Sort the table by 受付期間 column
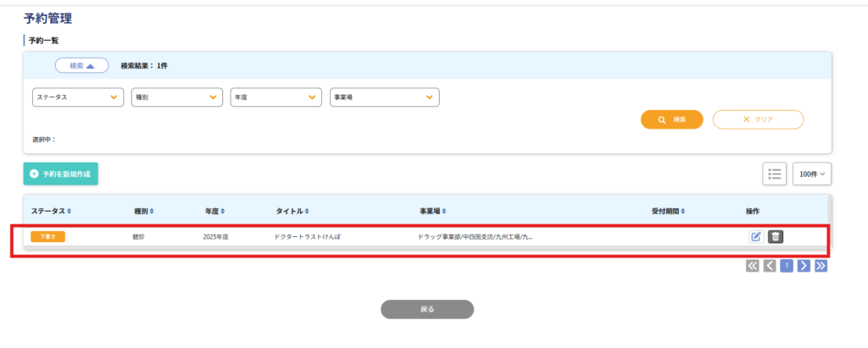This screenshot has width=868, height=348. click(668, 211)
